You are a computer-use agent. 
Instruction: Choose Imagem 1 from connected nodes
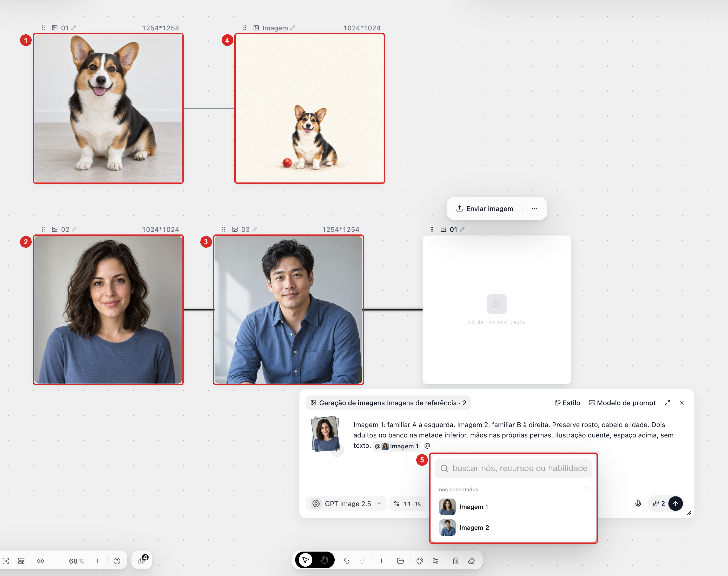[513, 507]
